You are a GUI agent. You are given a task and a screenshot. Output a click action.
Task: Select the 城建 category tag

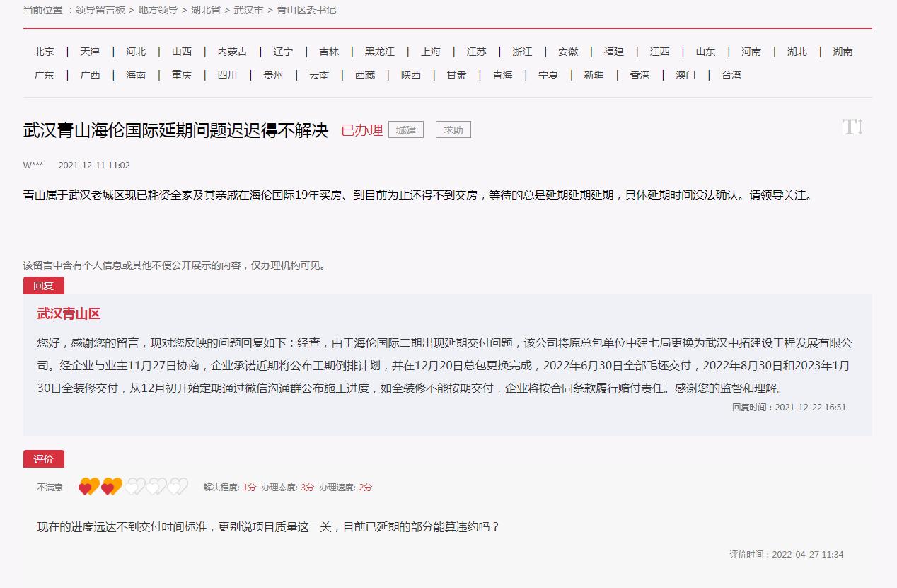coord(406,130)
